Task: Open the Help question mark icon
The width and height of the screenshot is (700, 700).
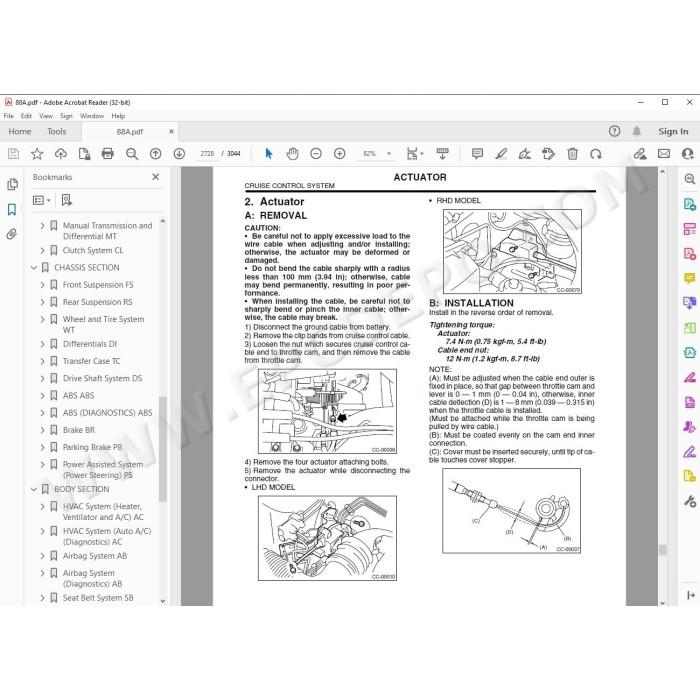Action: pyautogui.click(x=614, y=131)
